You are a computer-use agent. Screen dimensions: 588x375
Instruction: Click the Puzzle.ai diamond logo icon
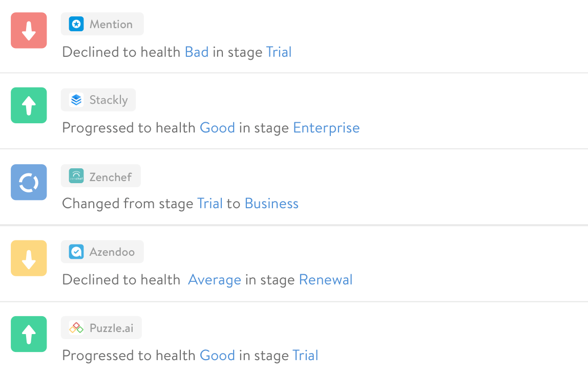(x=76, y=328)
